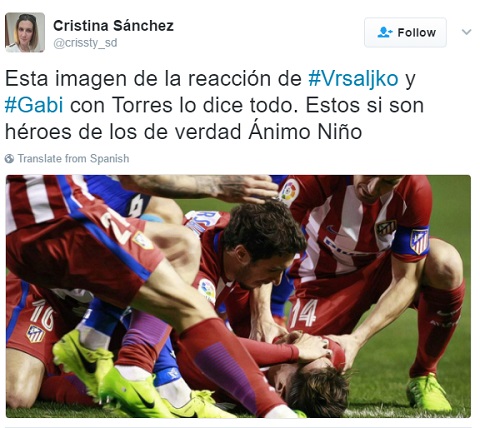Screen dimensions: 480x428
Task: Click the Atlético crest on the captain's chest
Action: tap(386, 228)
